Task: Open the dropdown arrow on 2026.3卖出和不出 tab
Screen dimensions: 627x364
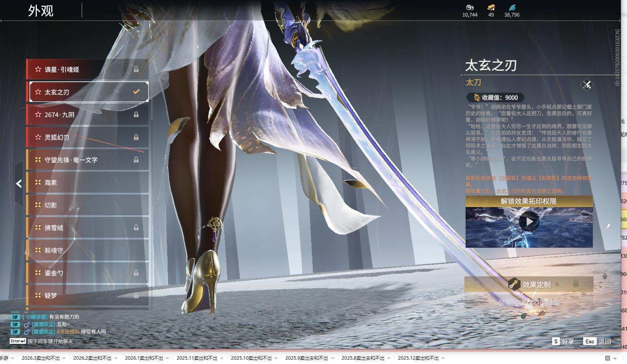Action: [x=64, y=358]
